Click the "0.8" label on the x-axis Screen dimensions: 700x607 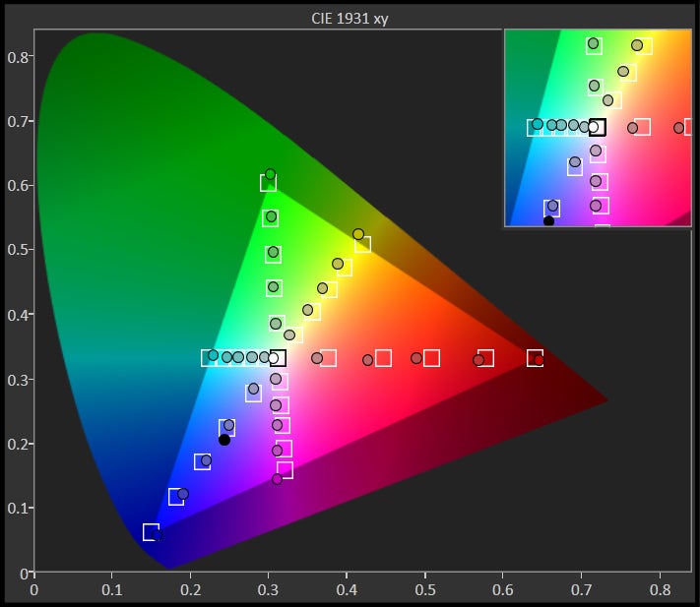click(660, 590)
